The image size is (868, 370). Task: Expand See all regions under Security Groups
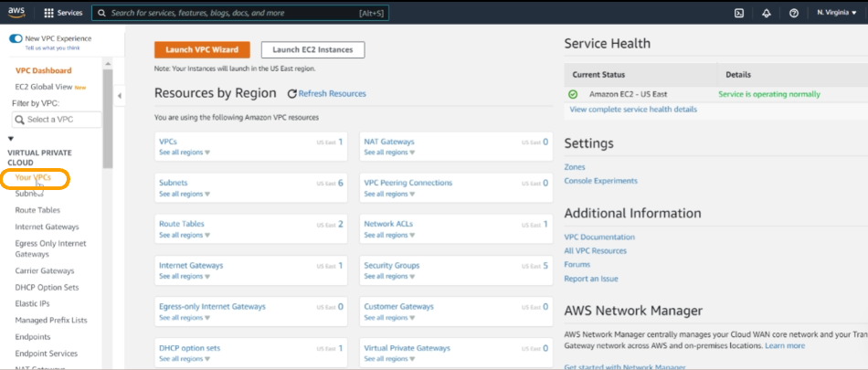pos(389,276)
